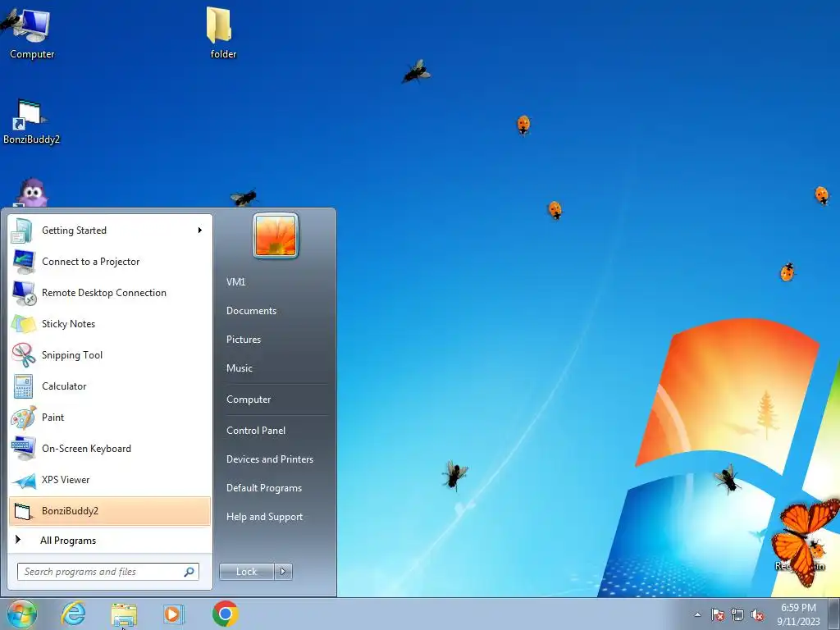This screenshot has width=840, height=630.
Task: Click the XPS Viewer paper plane icon
Action: tap(24, 480)
